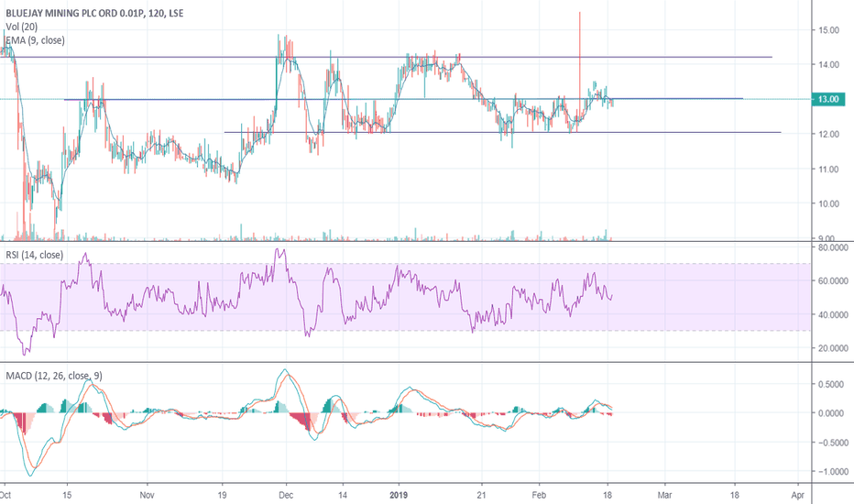Click the 11.00 price axis label
This screenshot has width=854, height=504.
(828, 169)
